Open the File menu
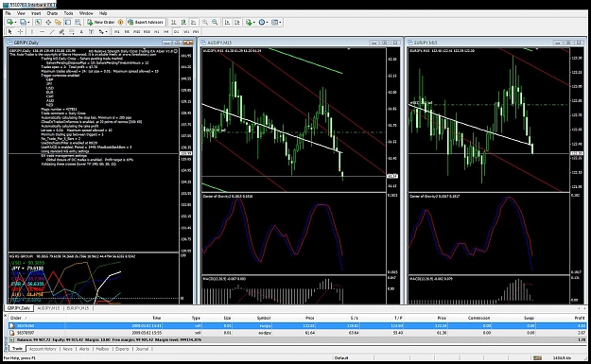 point(8,13)
